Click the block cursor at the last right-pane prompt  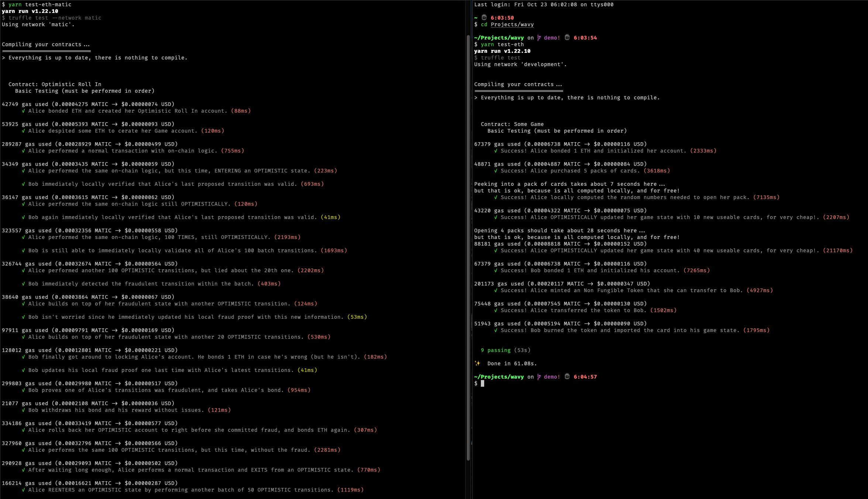(x=482, y=383)
